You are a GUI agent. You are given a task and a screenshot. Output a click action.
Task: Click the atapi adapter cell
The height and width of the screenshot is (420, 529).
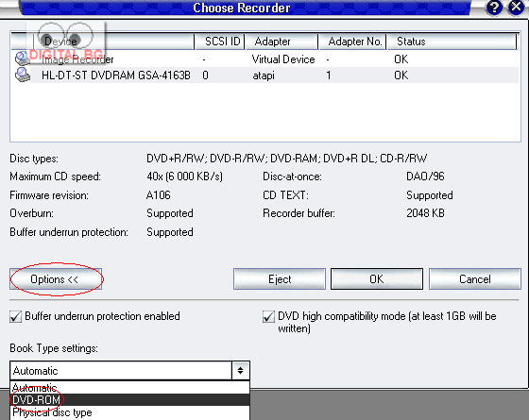[x=264, y=76]
